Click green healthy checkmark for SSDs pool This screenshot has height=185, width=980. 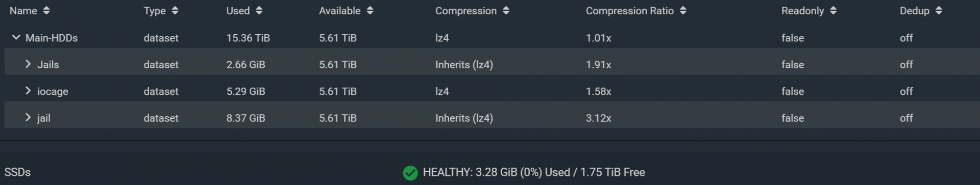coord(410,173)
